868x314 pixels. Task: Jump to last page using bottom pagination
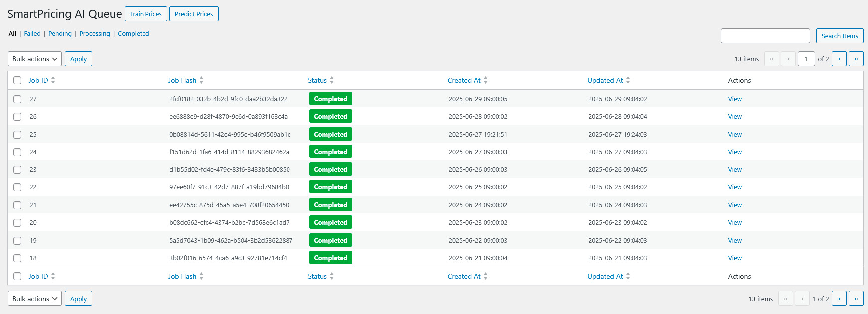pos(856,299)
